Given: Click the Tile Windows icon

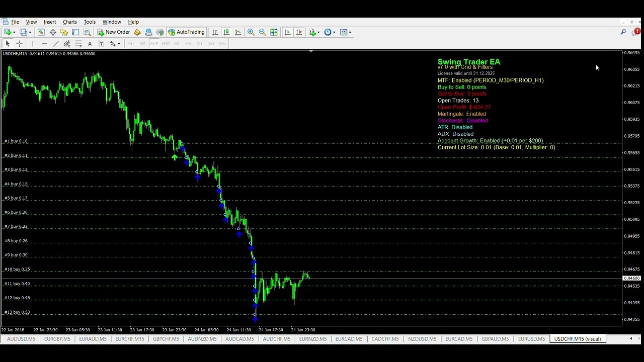Looking at the screenshot, I should point(274,32).
